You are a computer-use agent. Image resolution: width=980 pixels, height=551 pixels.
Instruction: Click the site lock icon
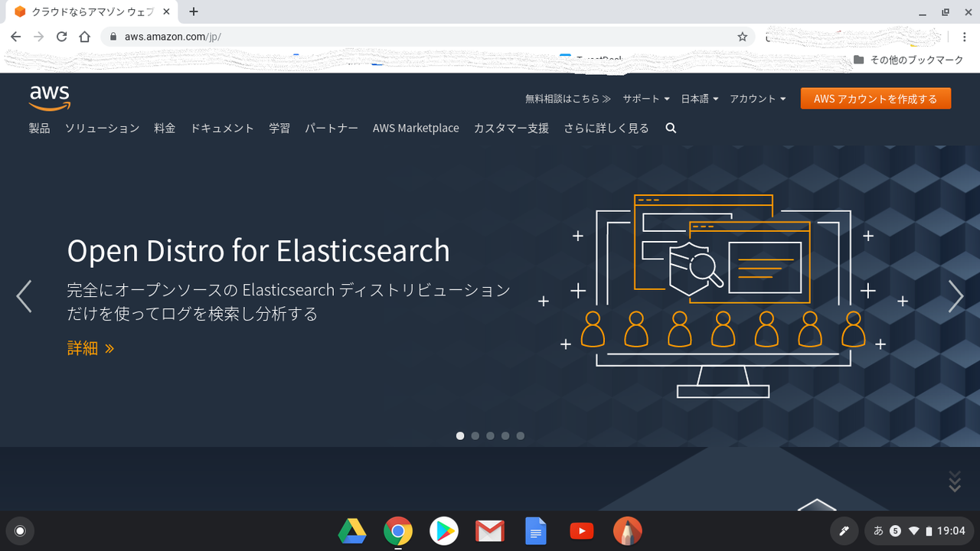click(113, 37)
